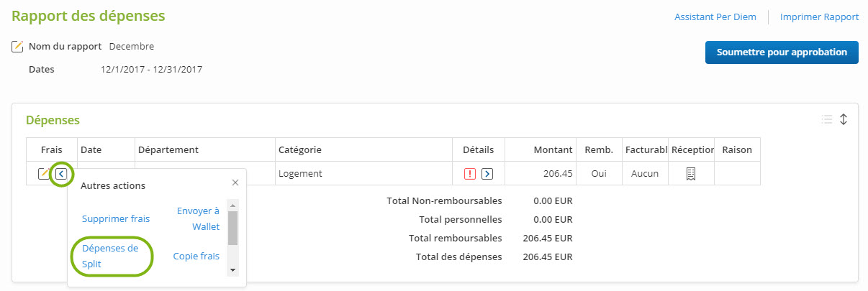Click the Catégorie column header
The image size is (868, 291).
click(x=299, y=149)
